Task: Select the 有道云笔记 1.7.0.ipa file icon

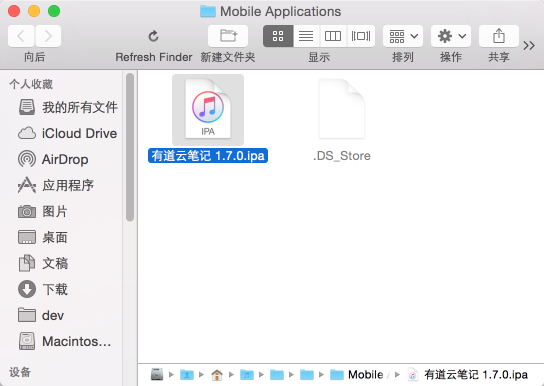Action: tap(208, 110)
